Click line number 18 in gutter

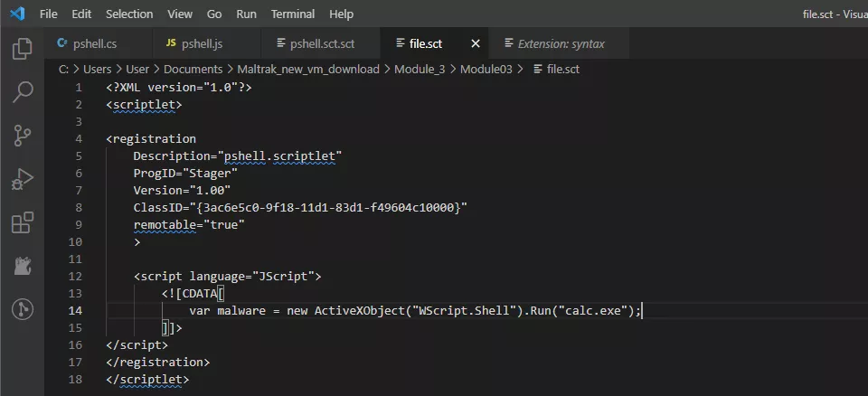pos(75,379)
